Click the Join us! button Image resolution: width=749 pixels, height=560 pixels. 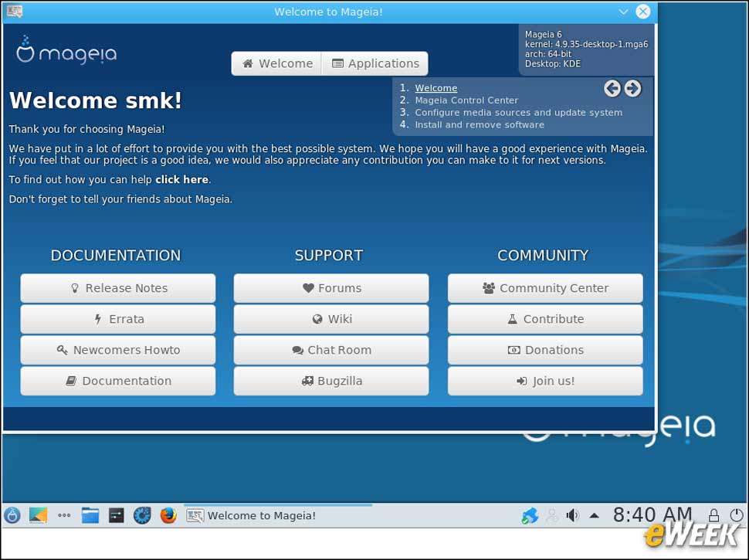(545, 381)
